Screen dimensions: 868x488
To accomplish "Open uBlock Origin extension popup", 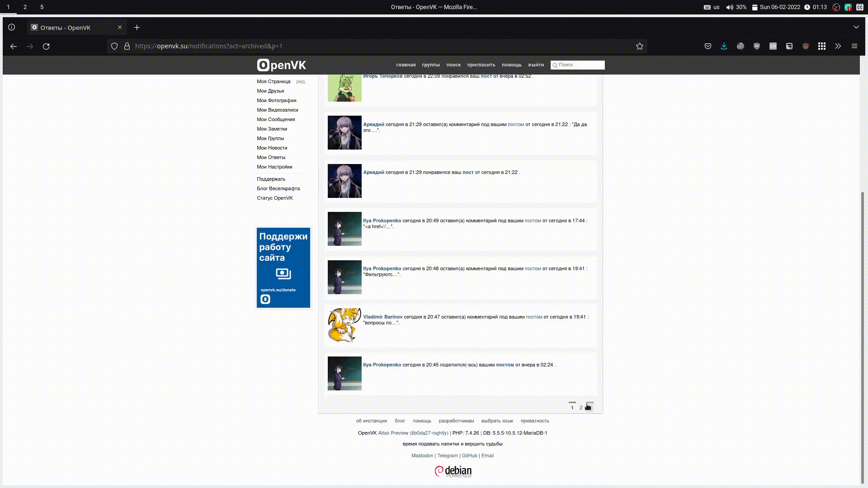I will point(756,46).
